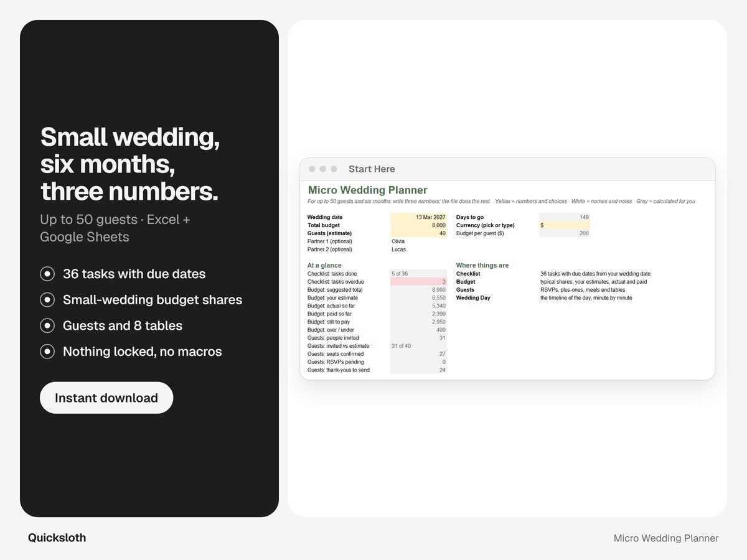Click the Nothing locked, no macros text
Image resolution: width=747 pixels, height=560 pixels.
click(143, 352)
